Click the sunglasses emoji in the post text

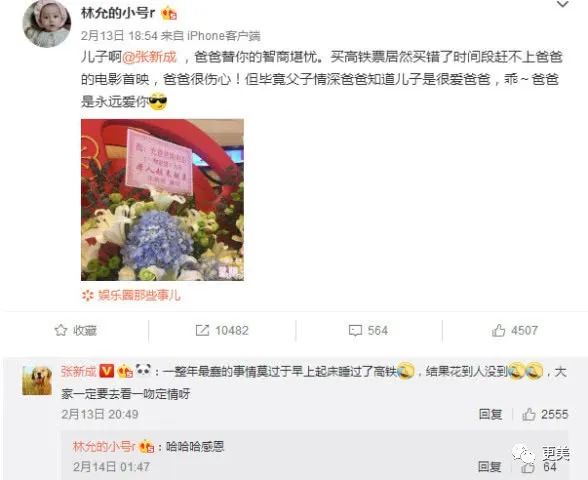[x=158, y=102]
